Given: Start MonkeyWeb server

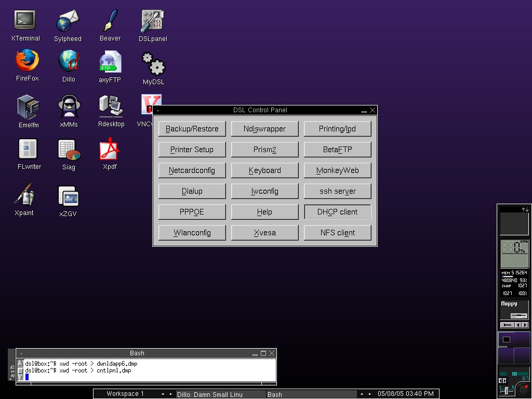Looking at the screenshot, I should [337, 170].
